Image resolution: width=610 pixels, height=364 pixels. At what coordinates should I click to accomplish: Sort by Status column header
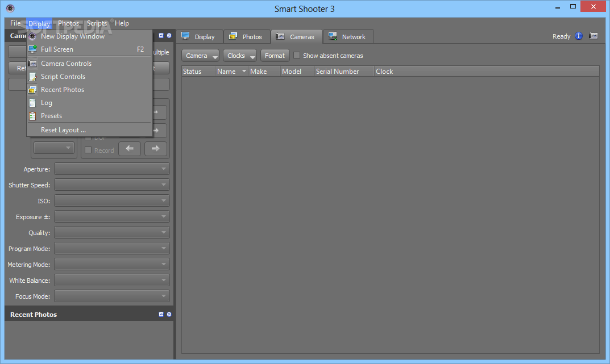198,72
